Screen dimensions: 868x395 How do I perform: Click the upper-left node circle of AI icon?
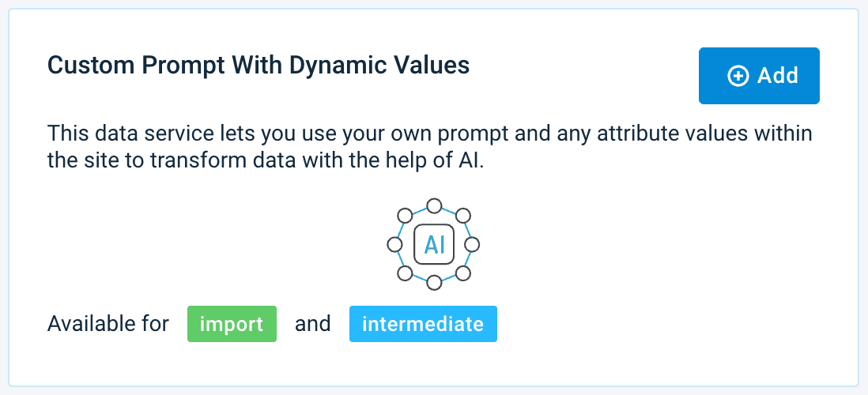(405, 215)
